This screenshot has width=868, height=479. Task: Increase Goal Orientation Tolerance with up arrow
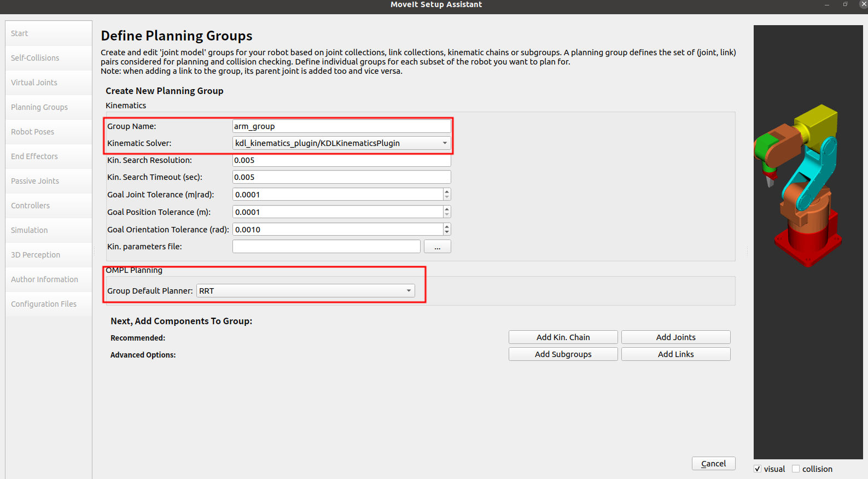click(447, 226)
